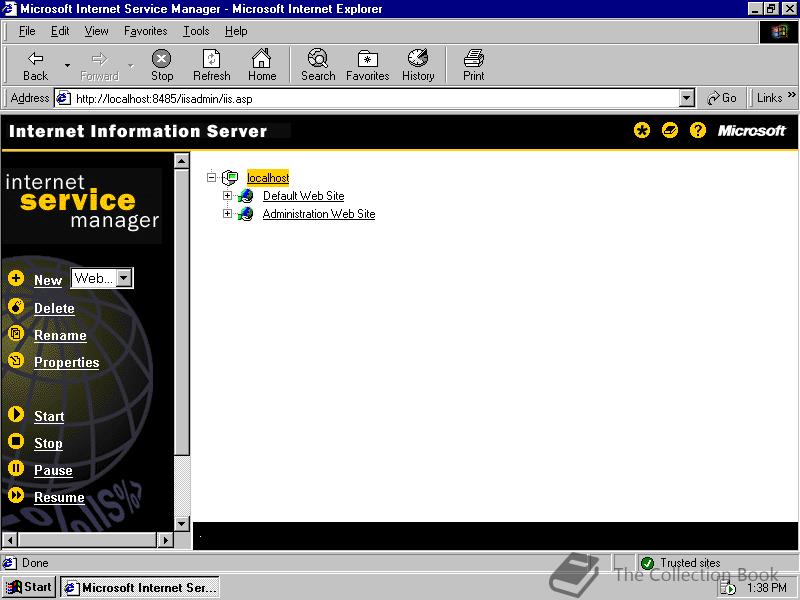Screen dimensions: 800x600
Task: Expand the Default Web Site node
Action: 228,195
